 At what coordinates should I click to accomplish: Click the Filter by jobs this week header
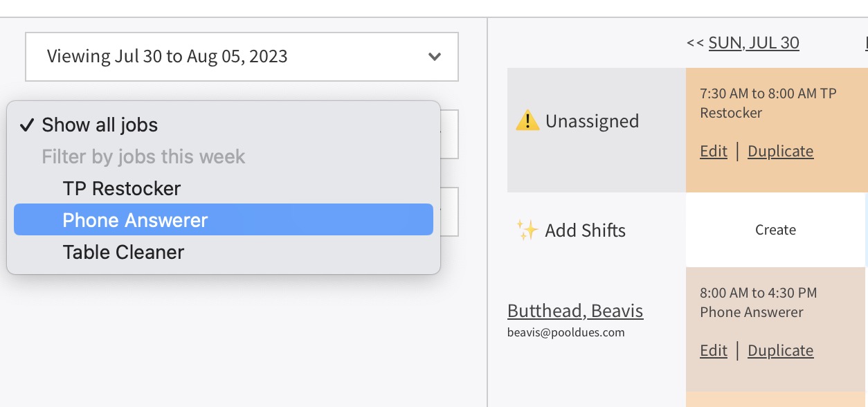[x=143, y=156]
